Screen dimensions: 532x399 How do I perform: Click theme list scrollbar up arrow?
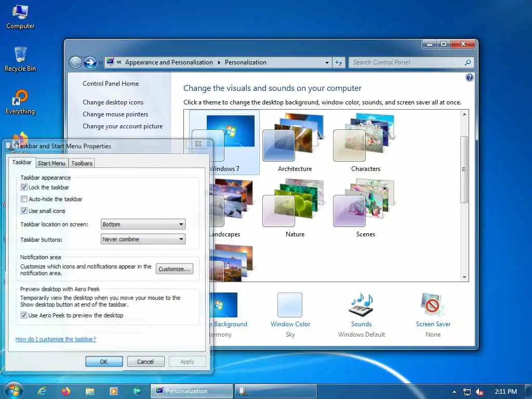tap(464, 114)
